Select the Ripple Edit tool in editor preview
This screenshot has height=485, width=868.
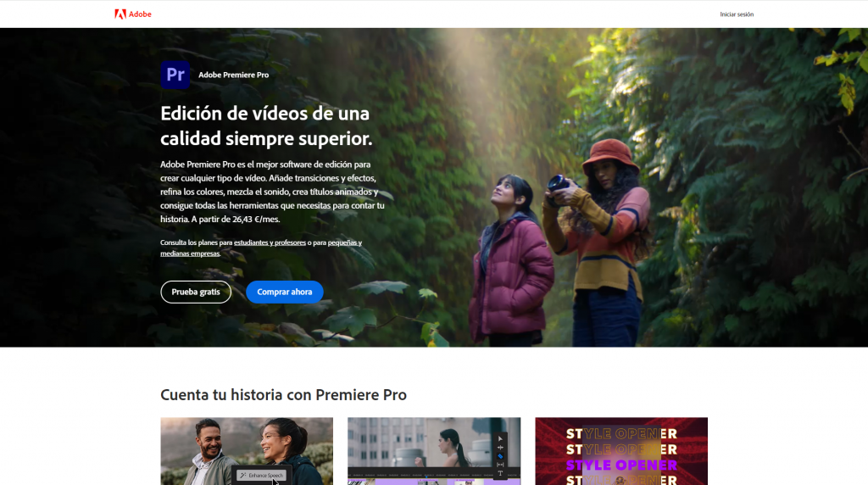click(x=500, y=448)
